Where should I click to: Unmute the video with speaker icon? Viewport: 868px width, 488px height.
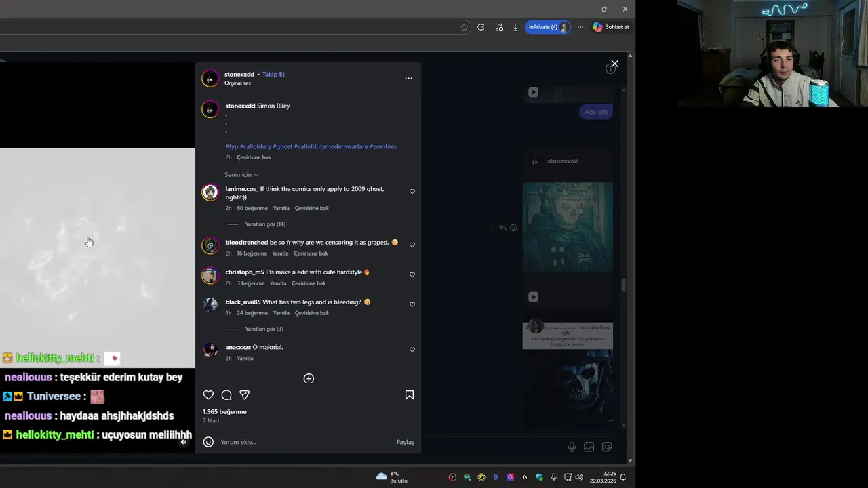(x=183, y=442)
